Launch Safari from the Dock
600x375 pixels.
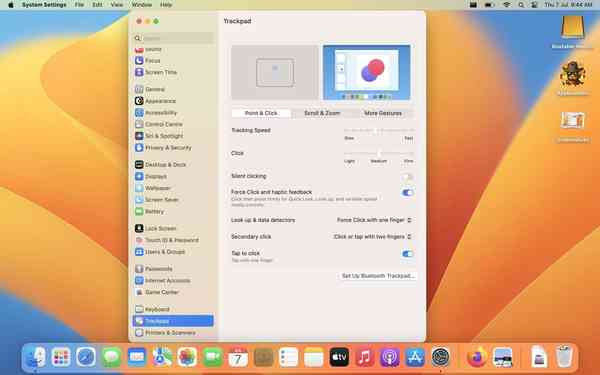click(x=86, y=357)
